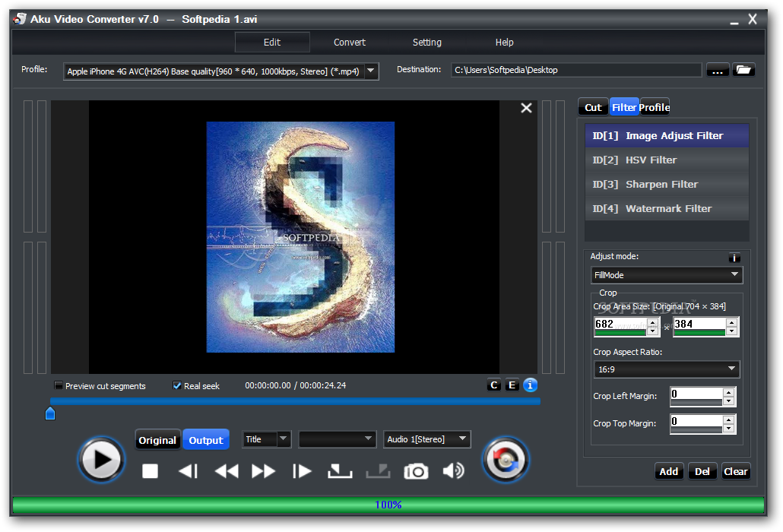
Task: Step forward one frame
Action: pyautogui.click(x=302, y=471)
